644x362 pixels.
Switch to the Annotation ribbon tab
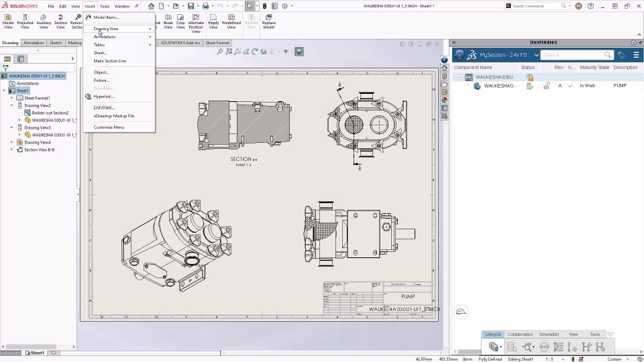pos(34,43)
